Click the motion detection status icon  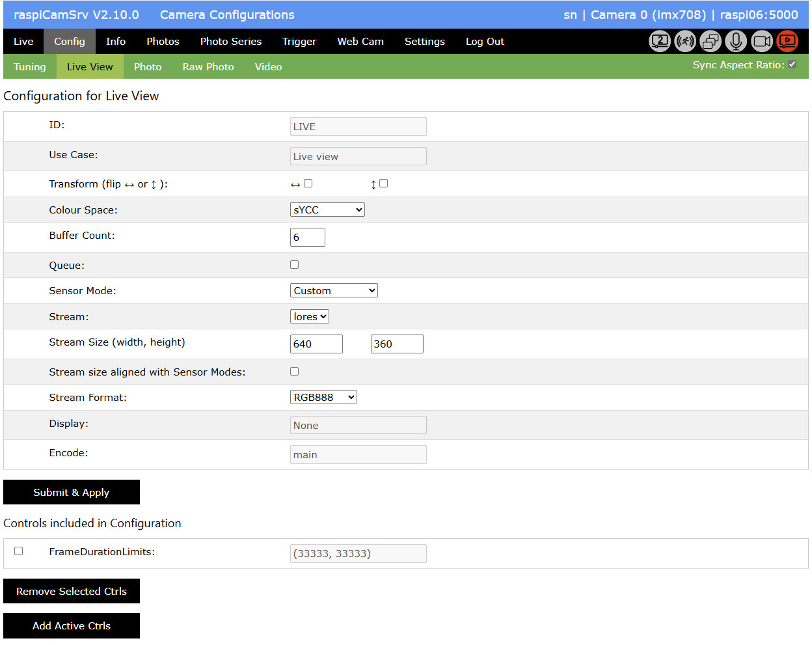point(685,42)
